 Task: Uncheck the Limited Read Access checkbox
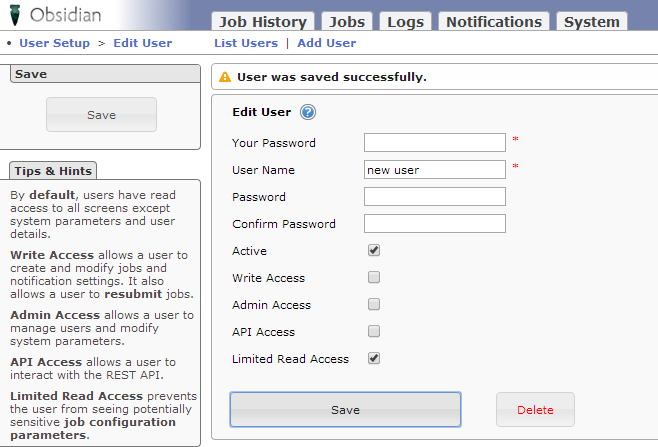coord(374,358)
